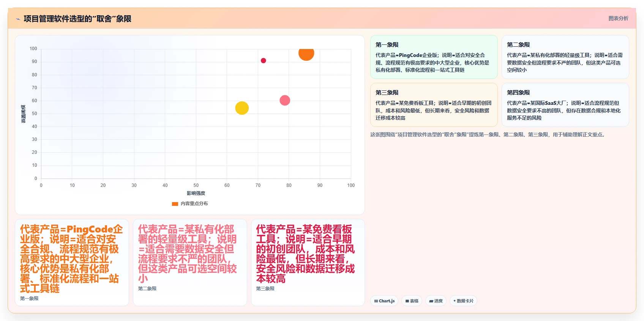This screenshot has height=321, width=644.
Task: Click the 内容重点分布 legend label
Action: pyautogui.click(x=194, y=204)
